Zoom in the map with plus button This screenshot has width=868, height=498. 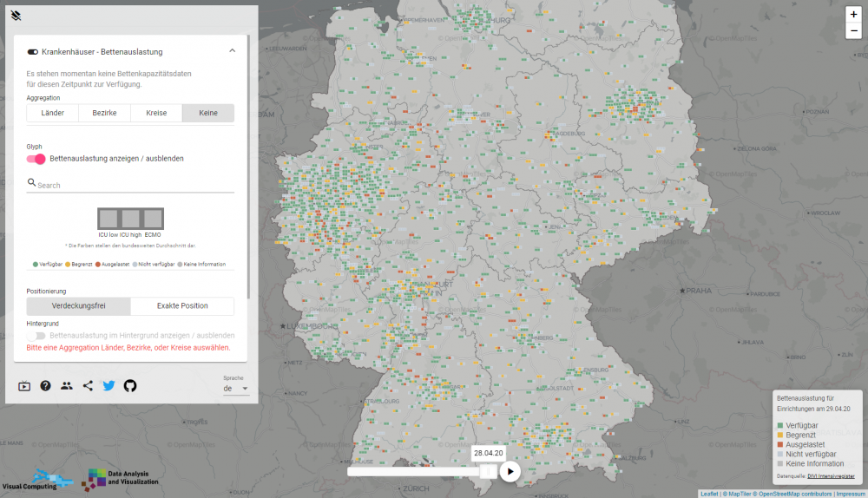[x=854, y=15]
